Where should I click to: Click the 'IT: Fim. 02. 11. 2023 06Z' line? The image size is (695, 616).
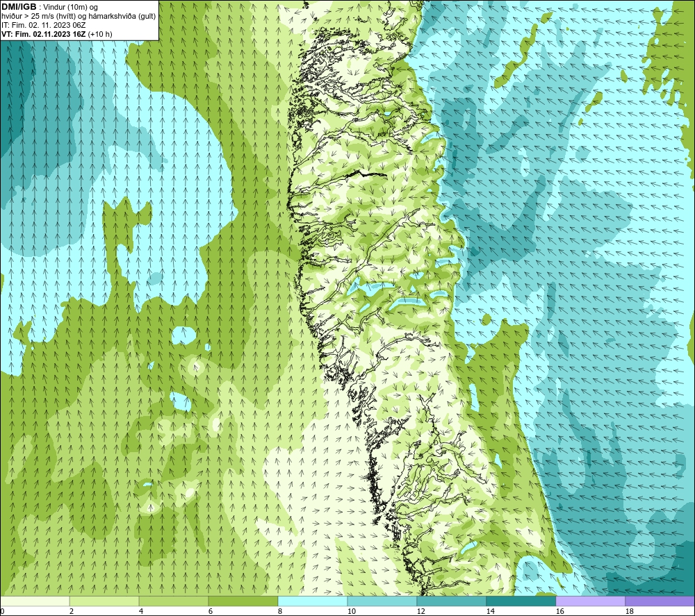point(44,25)
